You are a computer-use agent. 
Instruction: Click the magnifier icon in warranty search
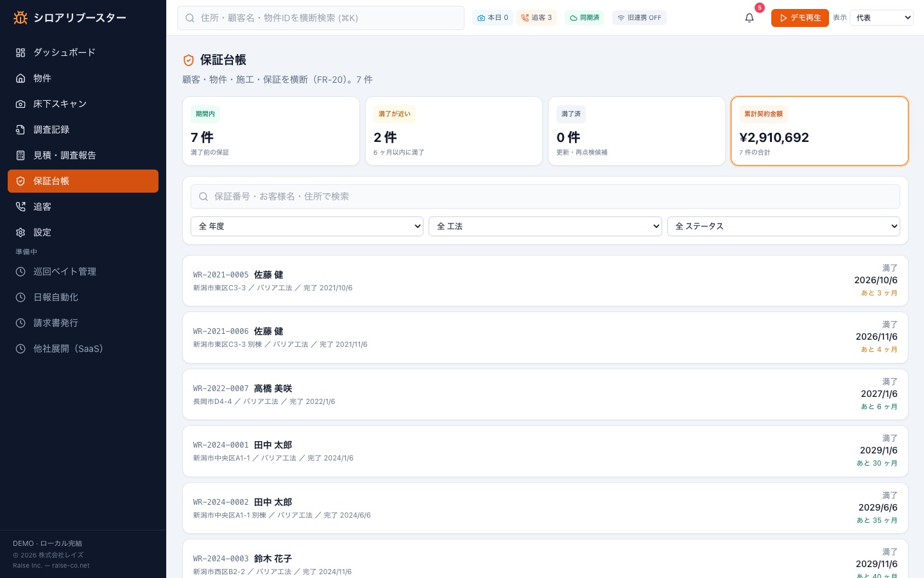(x=203, y=197)
